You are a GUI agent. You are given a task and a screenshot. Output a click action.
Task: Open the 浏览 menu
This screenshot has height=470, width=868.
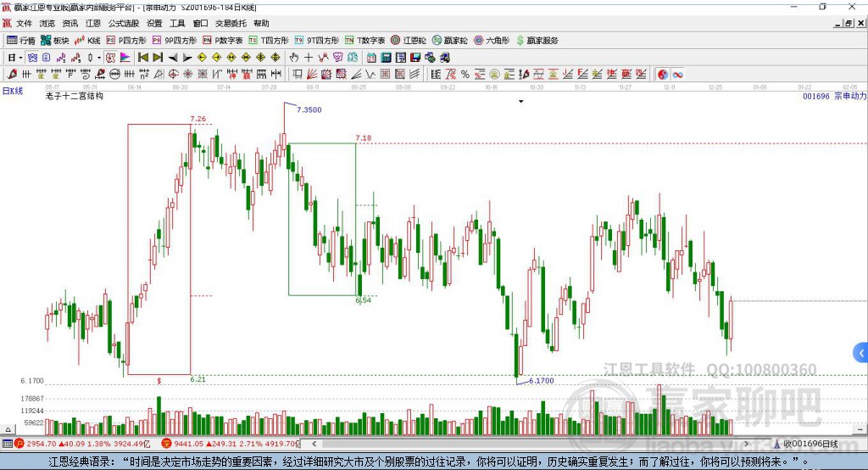tap(47, 23)
